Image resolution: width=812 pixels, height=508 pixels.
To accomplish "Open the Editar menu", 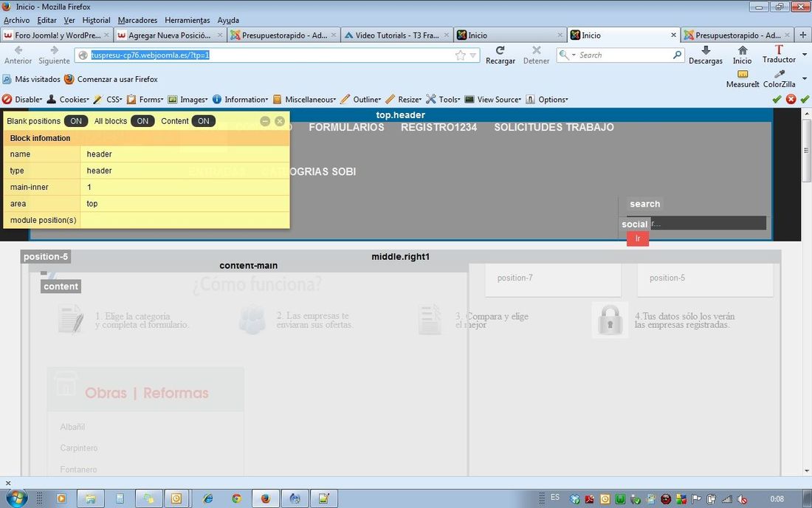I will pos(47,20).
